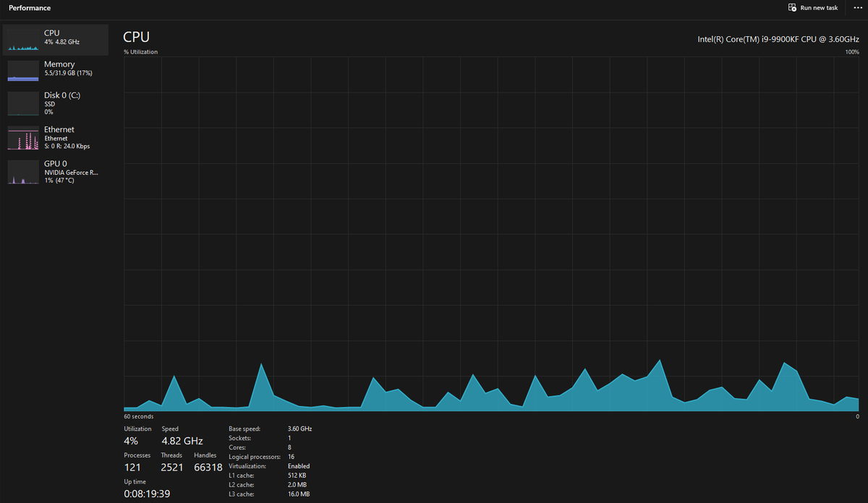The width and height of the screenshot is (868, 503).
Task: Click the sidebar CPU 4% 4.82 GHz text
Action: 61,43
